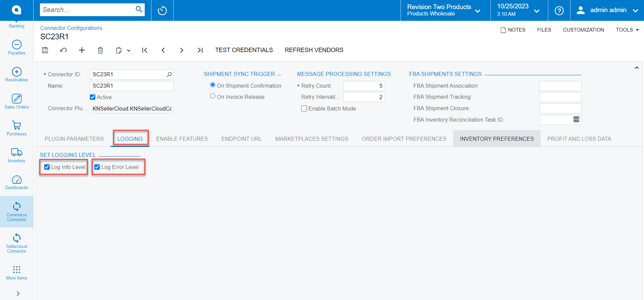Uncheck the Log Info Level checkbox
Screen dimensions: 644x300
[47, 167]
